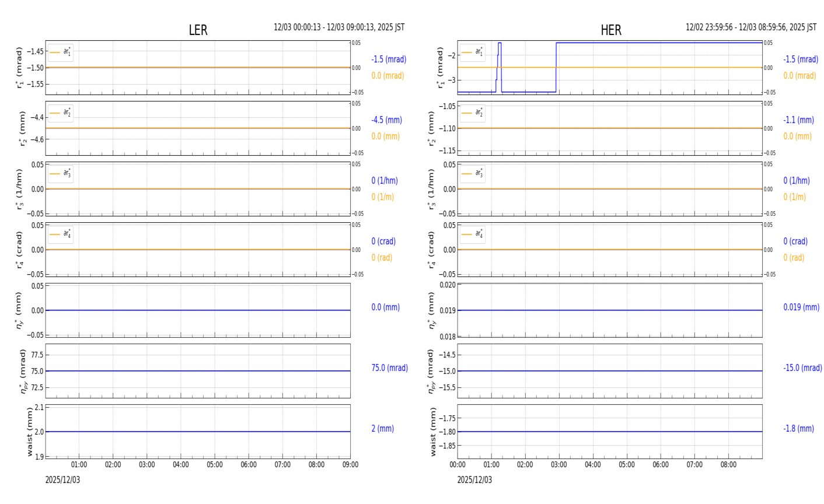Image resolution: width=824 pixels, height=504 pixels.
Task: Click the 0.019 (mm) value in HER
Action: (x=801, y=307)
